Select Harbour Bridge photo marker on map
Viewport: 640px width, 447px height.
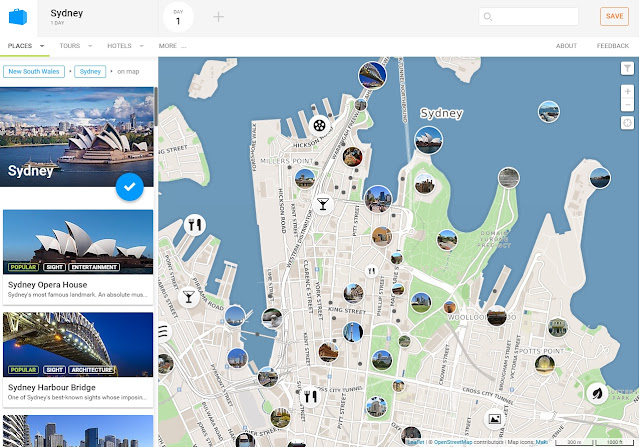tap(372, 75)
